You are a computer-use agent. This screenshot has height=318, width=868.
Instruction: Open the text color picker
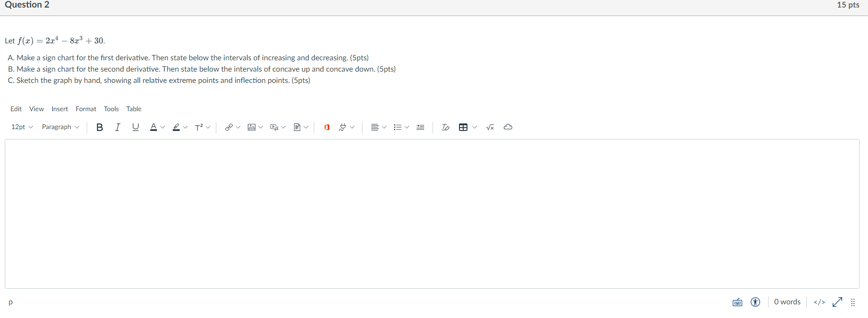[153, 127]
